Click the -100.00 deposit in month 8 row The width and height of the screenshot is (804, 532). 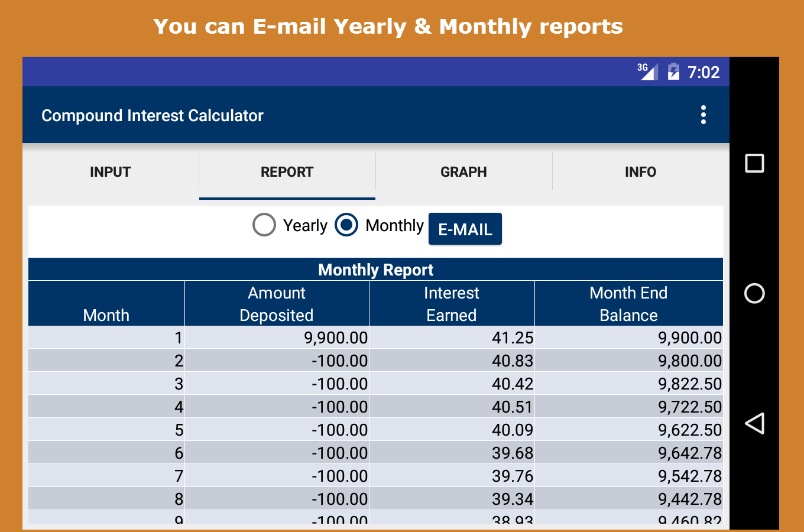[x=277, y=499]
